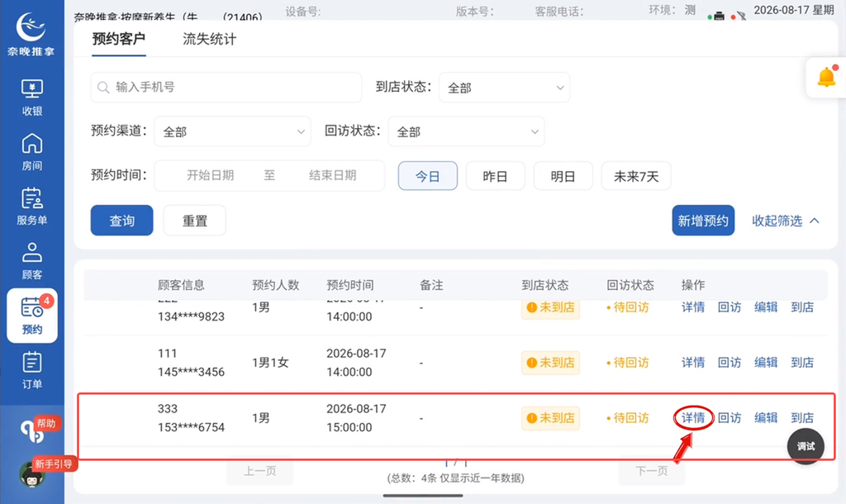846x504 pixels.
Task: Click the date 2026-08-17 in top bar
Action: (x=782, y=10)
